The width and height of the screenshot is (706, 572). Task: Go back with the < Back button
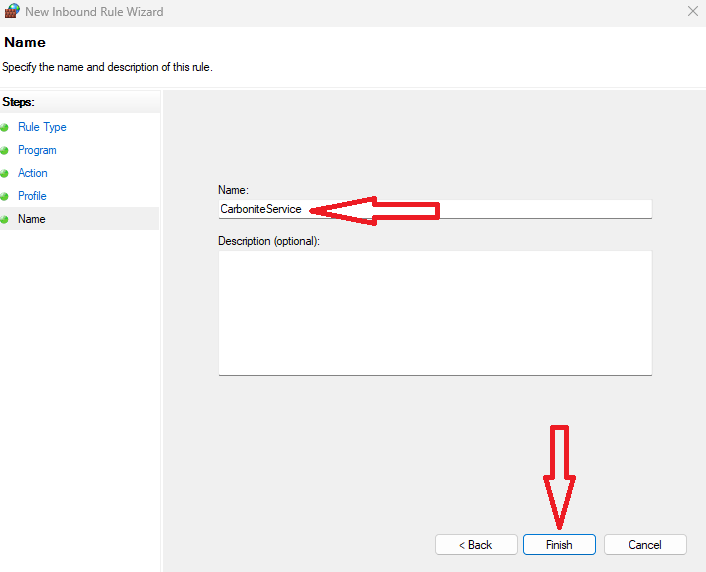(475, 545)
